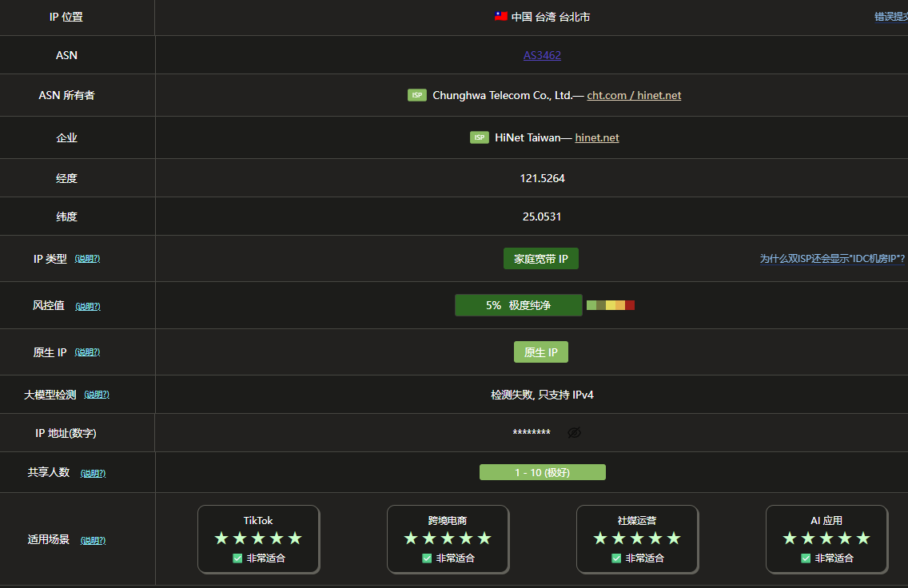Click the TikTok 非常适合 checkmark icon
Image resolution: width=908 pixels, height=588 pixels.
(237, 558)
